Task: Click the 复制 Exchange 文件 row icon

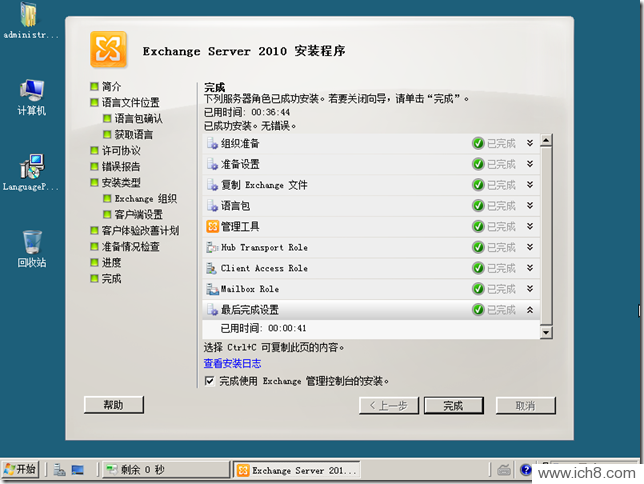Action: [x=212, y=185]
